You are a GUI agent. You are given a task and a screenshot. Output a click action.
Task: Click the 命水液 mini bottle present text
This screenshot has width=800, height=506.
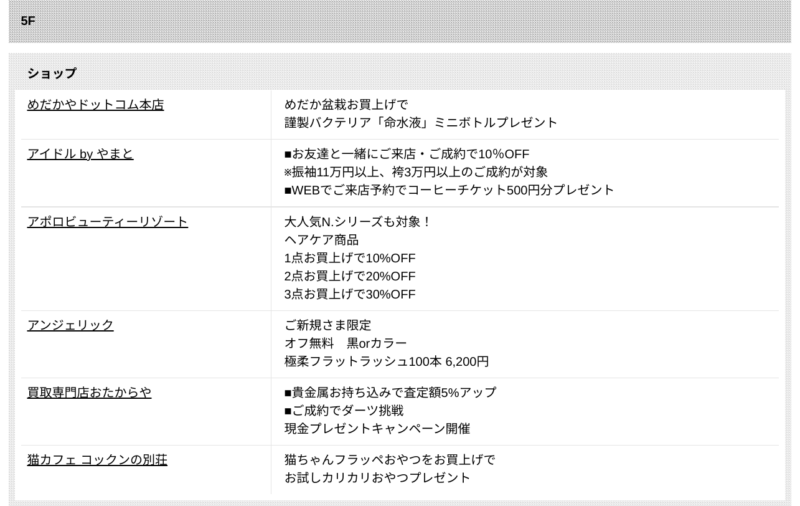420,121
